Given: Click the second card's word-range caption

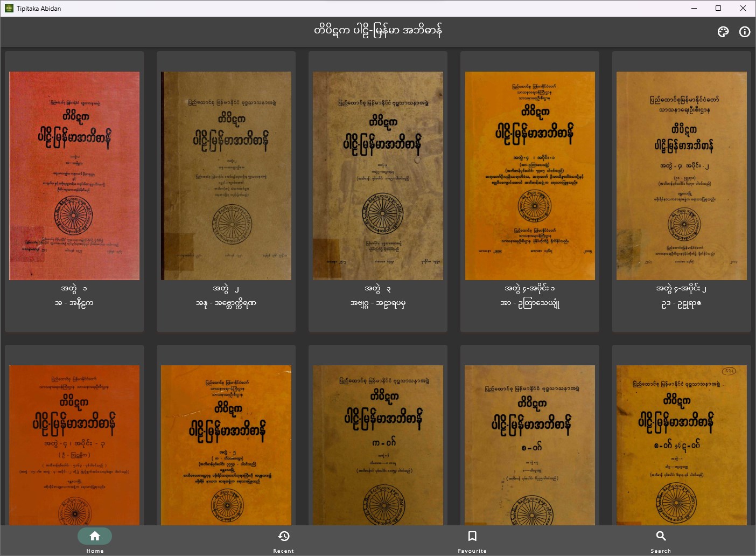Looking at the screenshot, I should click(x=226, y=303).
